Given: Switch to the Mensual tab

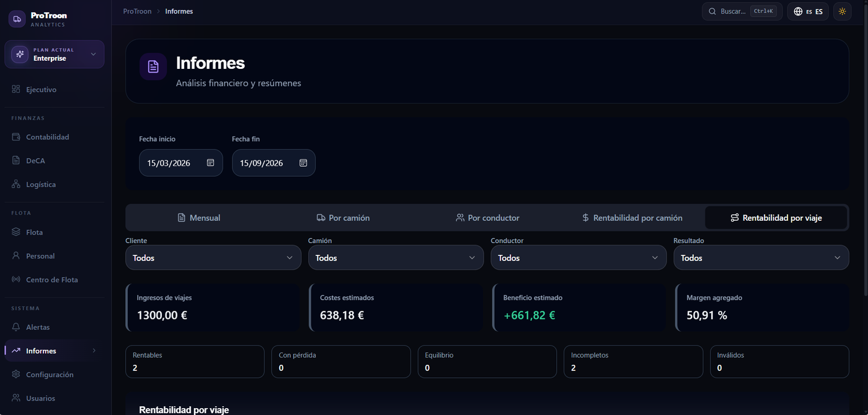Looking at the screenshot, I should point(198,218).
